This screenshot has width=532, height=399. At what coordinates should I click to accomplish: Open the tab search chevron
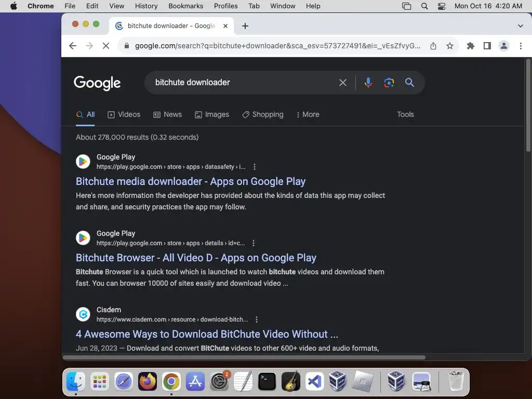(x=520, y=26)
